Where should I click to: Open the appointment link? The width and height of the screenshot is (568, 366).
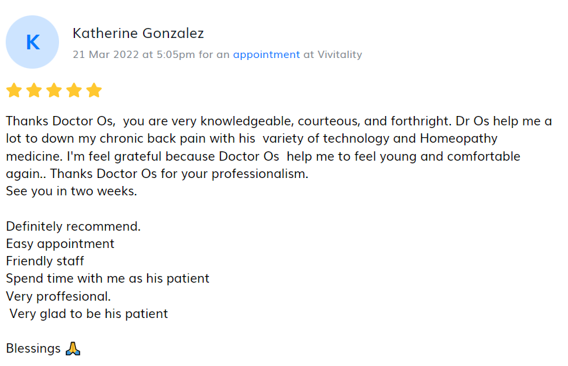coord(266,55)
